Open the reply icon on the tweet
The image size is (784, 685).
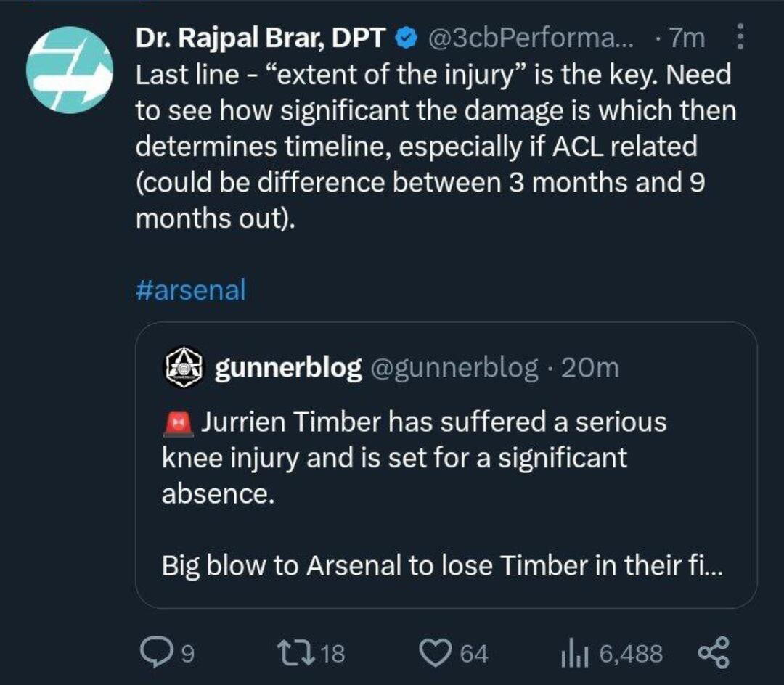(153, 653)
